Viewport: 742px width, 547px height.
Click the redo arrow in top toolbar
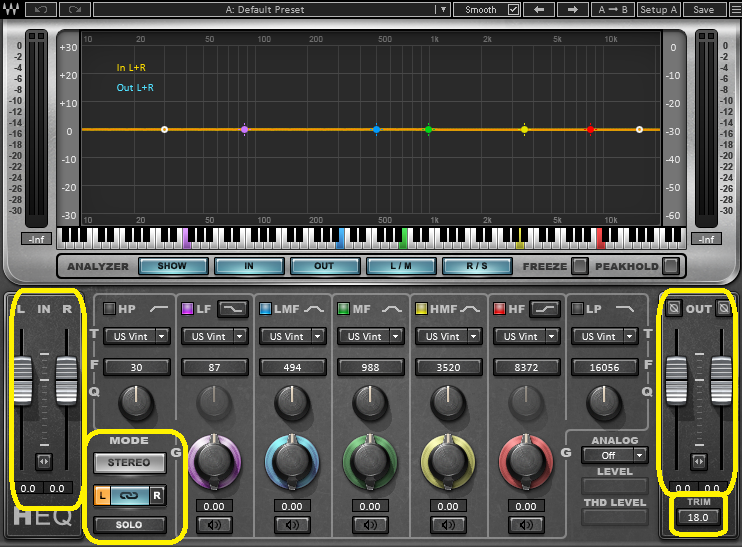click(75, 9)
